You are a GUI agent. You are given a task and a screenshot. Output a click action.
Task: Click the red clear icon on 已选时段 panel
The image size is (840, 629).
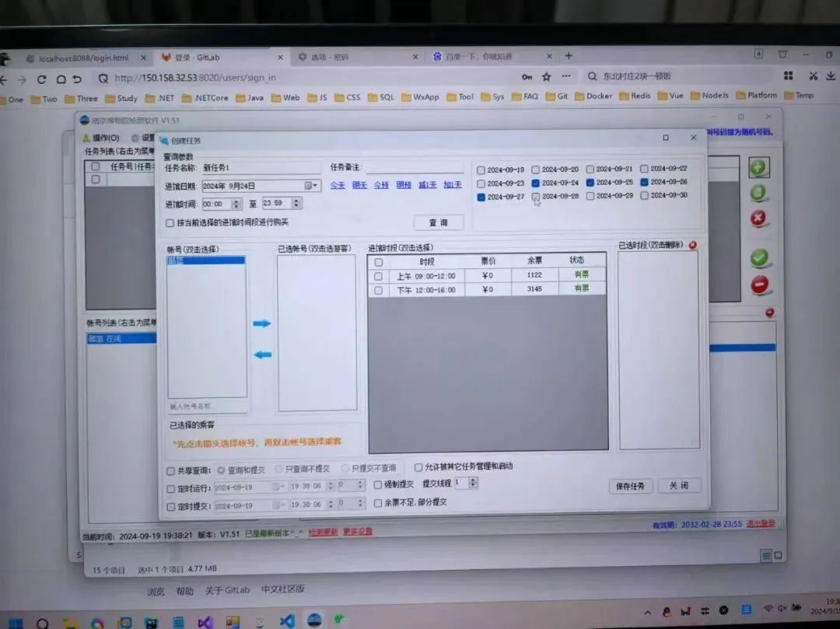[691, 244]
